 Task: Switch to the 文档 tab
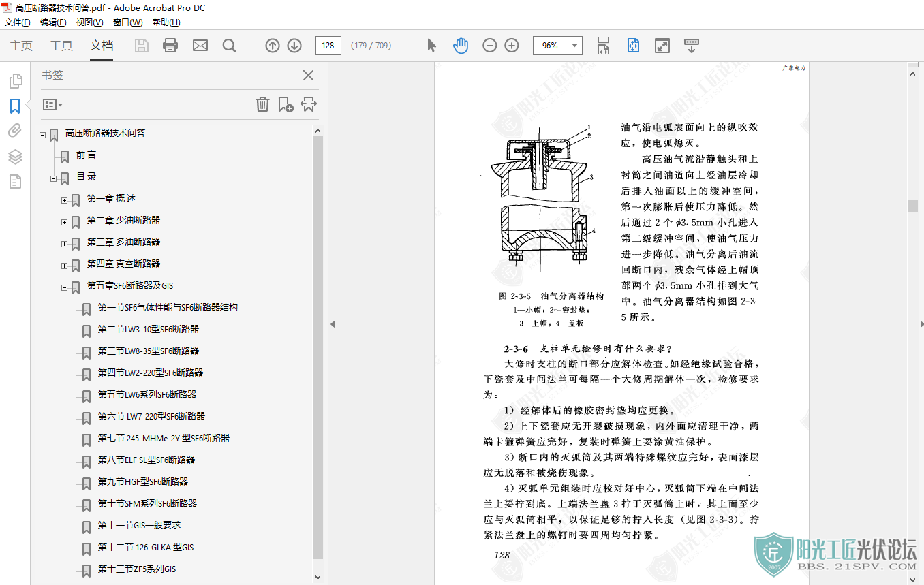(102, 46)
